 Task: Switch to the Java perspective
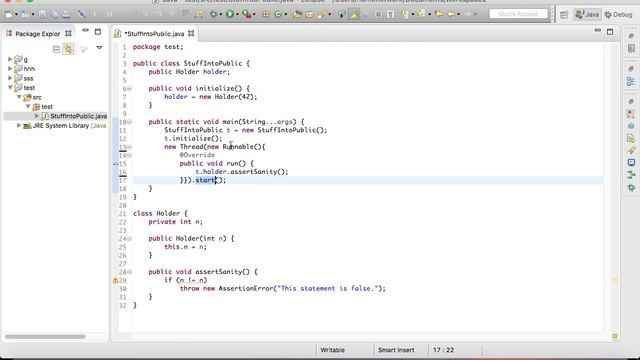pyautogui.click(x=587, y=14)
